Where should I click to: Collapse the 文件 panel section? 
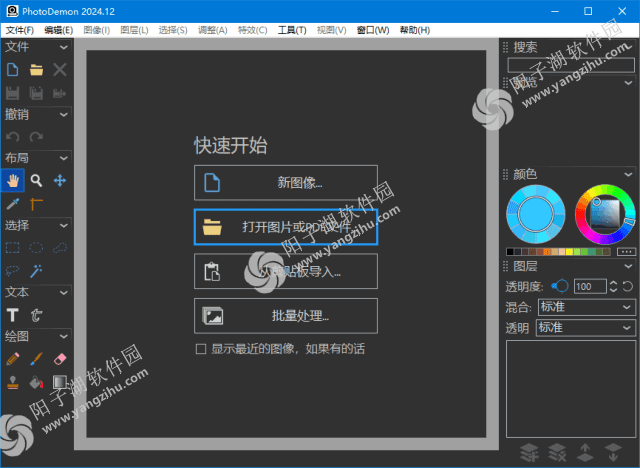(64, 47)
